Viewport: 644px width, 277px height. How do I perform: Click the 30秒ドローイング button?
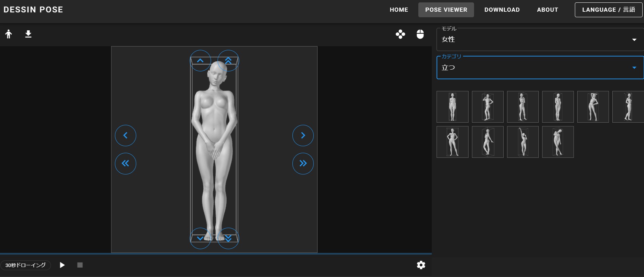(25, 265)
